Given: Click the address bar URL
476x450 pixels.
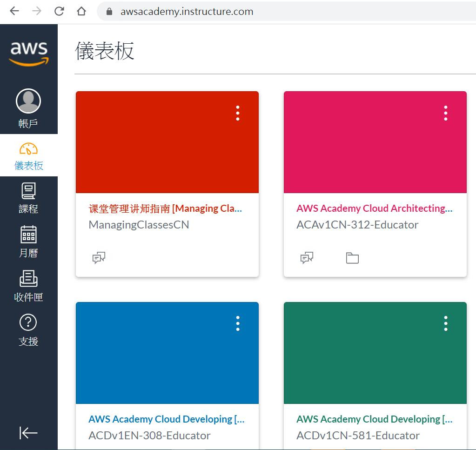Looking at the screenshot, I should [187, 12].
